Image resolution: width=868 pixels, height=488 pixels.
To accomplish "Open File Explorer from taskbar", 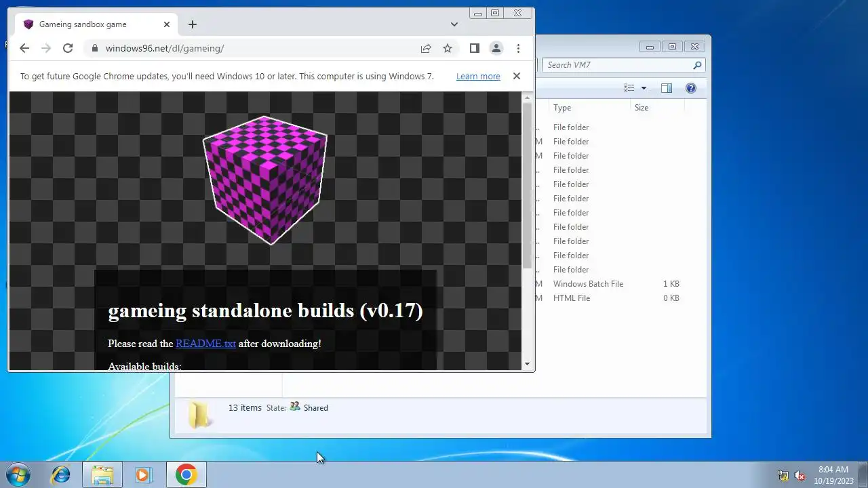I will 102,474.
